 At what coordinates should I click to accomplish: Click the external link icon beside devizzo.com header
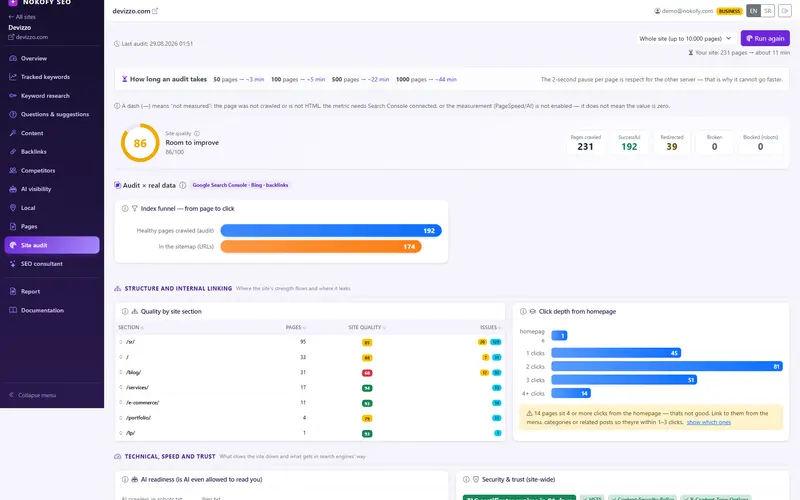[155, 11]
